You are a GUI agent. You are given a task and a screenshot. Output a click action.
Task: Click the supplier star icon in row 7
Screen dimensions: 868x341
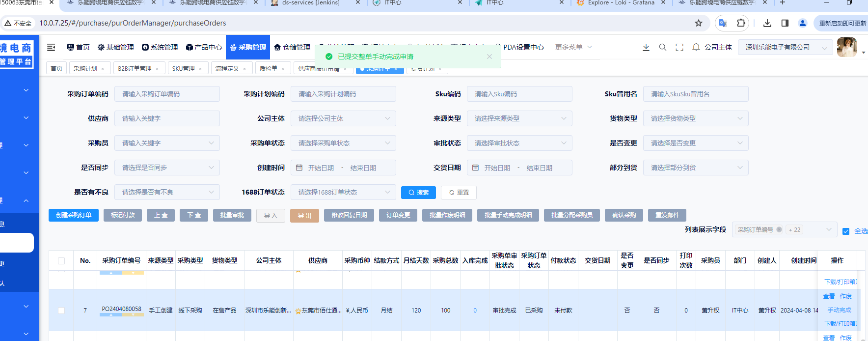298,311
